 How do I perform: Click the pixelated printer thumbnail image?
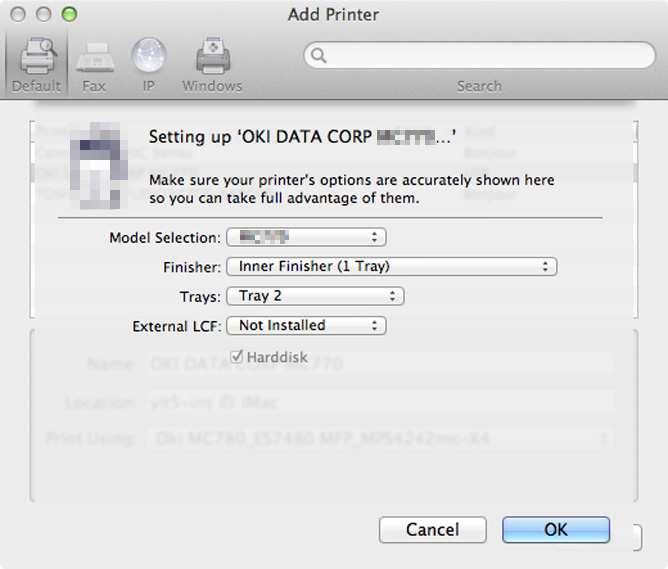click(99, 166)
